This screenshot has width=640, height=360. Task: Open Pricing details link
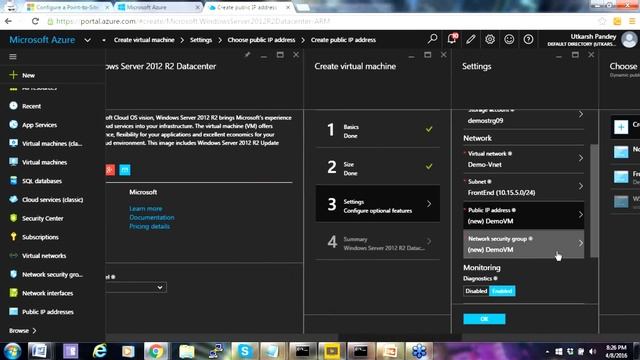(x=149, y=227)
